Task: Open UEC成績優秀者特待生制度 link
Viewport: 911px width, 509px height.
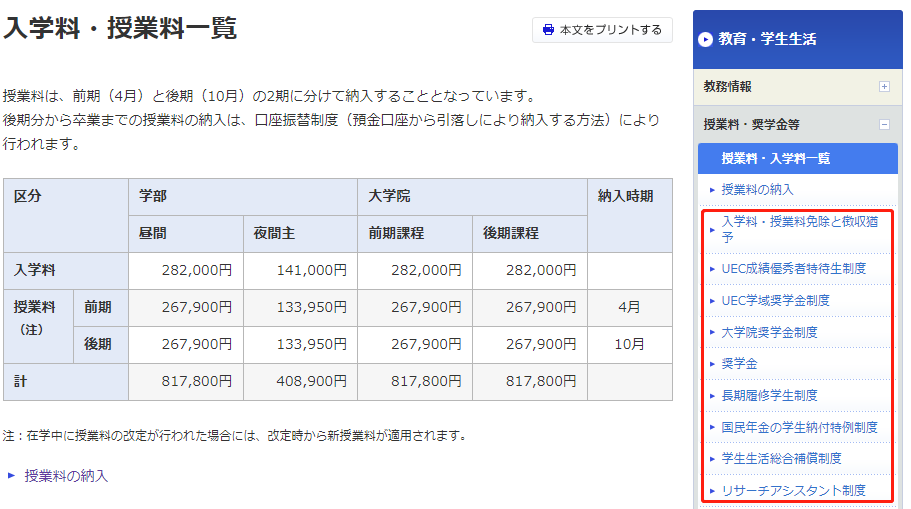Action: [794, 268]
